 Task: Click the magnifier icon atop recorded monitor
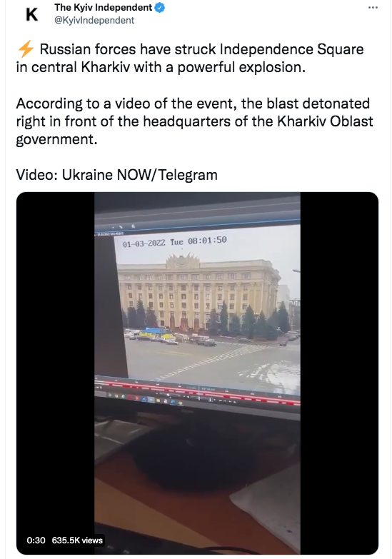pyautogui.click(x=134, y=226)
